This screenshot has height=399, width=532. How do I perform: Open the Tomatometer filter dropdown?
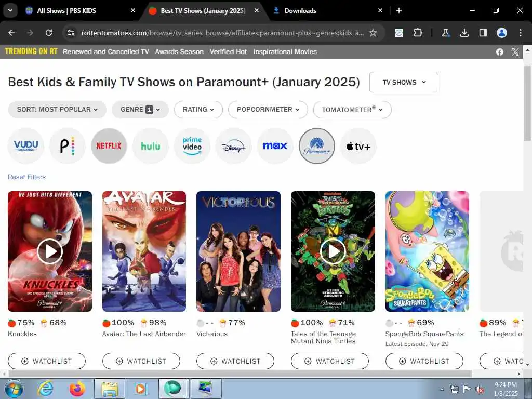[352, 110]
